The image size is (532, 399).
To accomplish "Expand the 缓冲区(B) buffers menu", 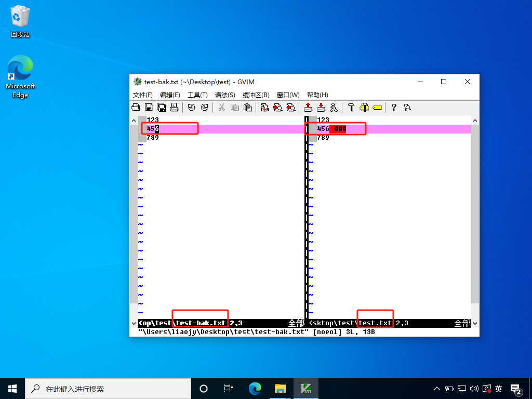I will point(256,95).
